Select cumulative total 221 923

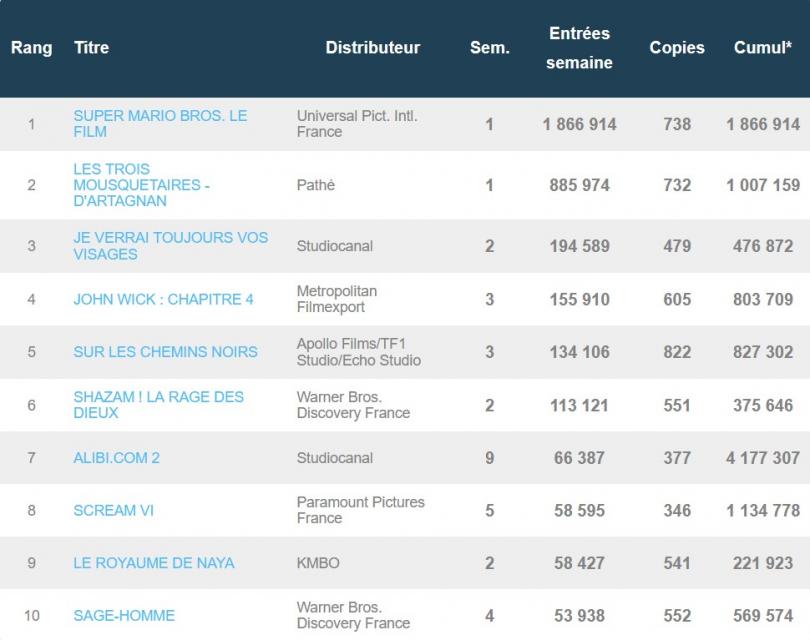click(x=763, y=563)
